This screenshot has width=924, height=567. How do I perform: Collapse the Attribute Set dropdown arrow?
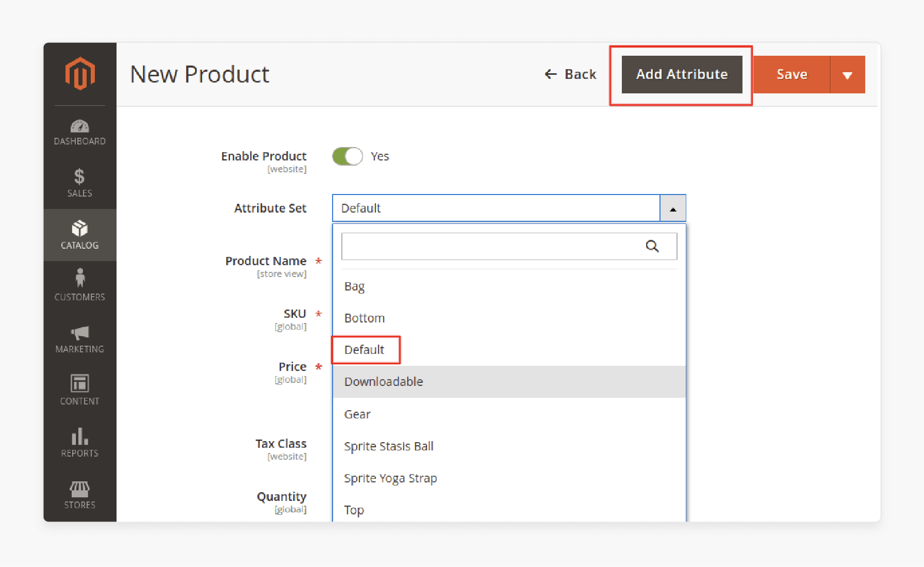[673, 208]
